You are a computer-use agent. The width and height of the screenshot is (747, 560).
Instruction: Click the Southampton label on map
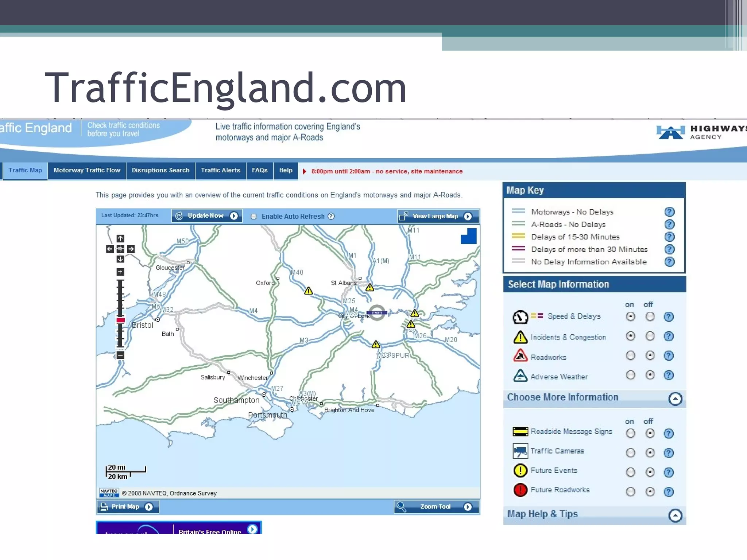click(236, 400)
